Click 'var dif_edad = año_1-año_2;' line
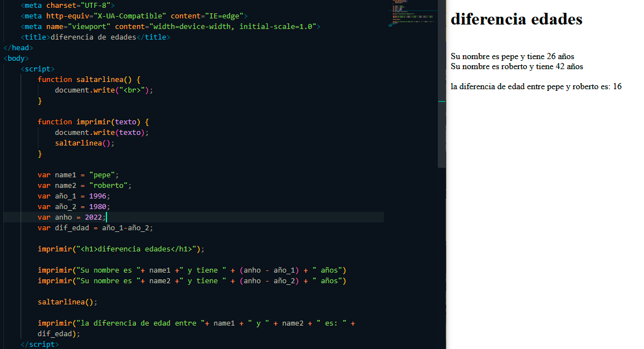Image resolution: width=644 pixels, height=349 pixels. [95, 227]
